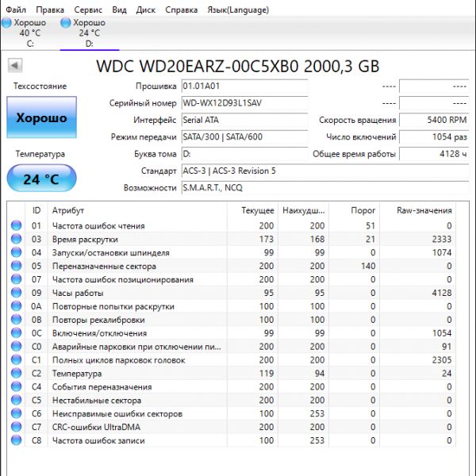Viewport: 476px width, 476px height.
Task: Click status icon for Температура row
Action: [x=16, y=374]
